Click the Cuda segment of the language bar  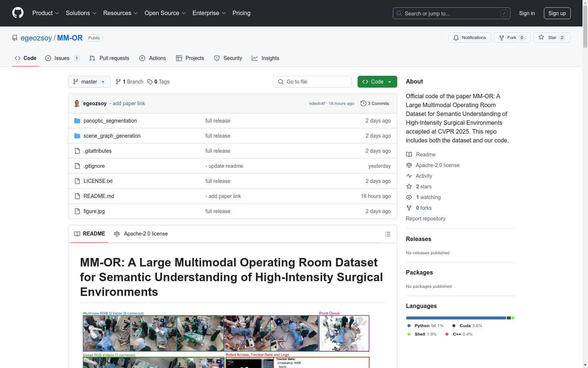[509, 318]
